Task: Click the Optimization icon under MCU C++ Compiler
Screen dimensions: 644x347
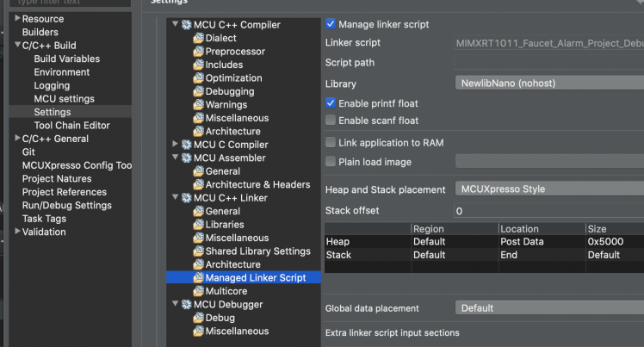Action: [x=199, y=78]
